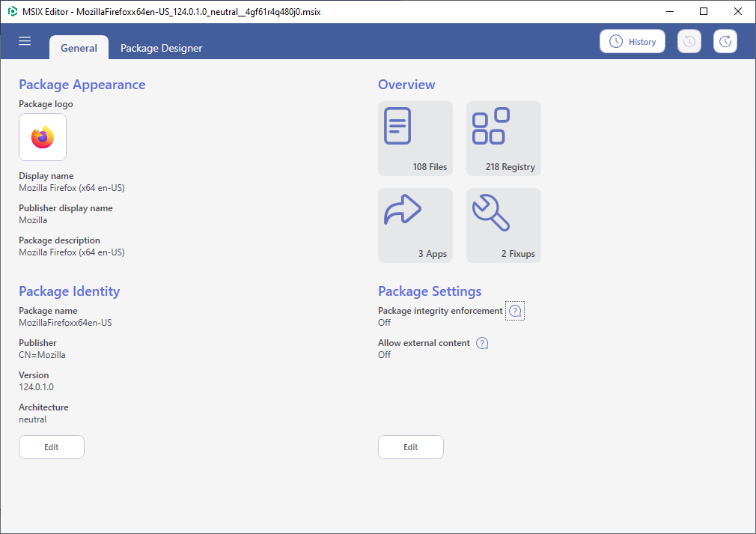Select version value 124.0.1.0
This screenshot has width=756, height=534.
pyautogui.click(x=36, y=387)
